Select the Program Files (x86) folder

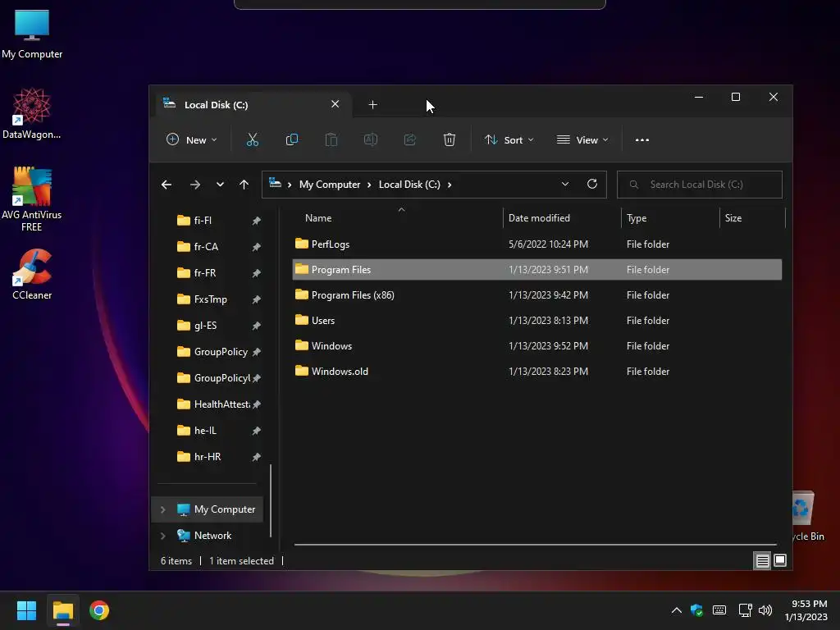click(x=536, y=295)
